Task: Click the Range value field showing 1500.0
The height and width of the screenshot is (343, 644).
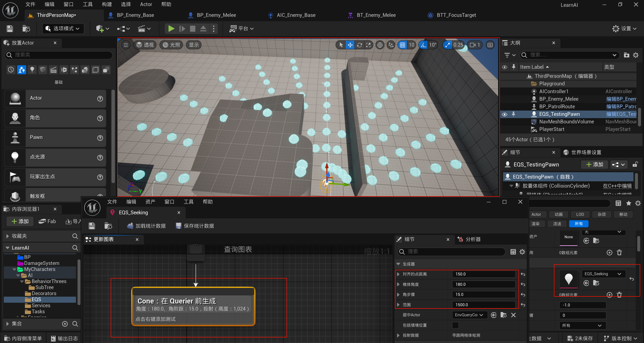Action: pyautogui.click(x=483, y=305)
